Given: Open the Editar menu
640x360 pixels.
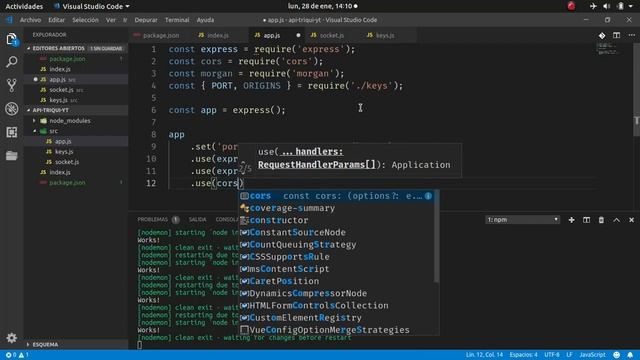Looking at the screenshot, I should pos(56,20).
